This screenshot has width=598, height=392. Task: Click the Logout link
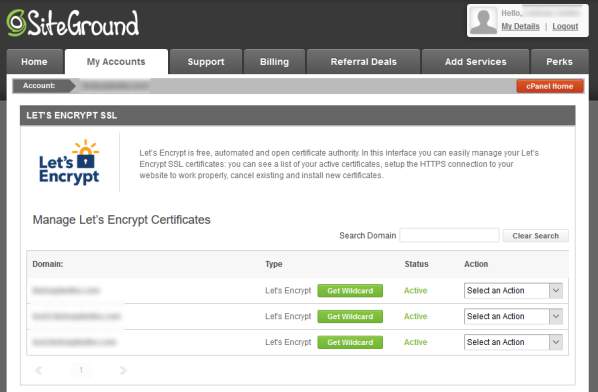565,26
